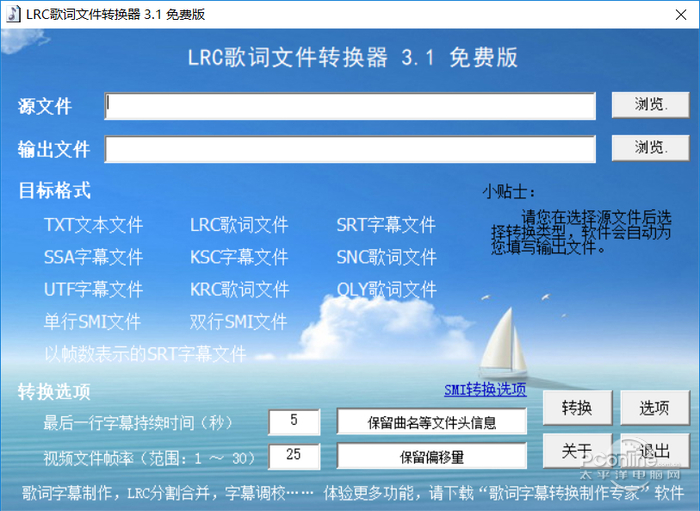Click the LRC converter app icon in title bar
700x511 pixels.
pos(13,14)
